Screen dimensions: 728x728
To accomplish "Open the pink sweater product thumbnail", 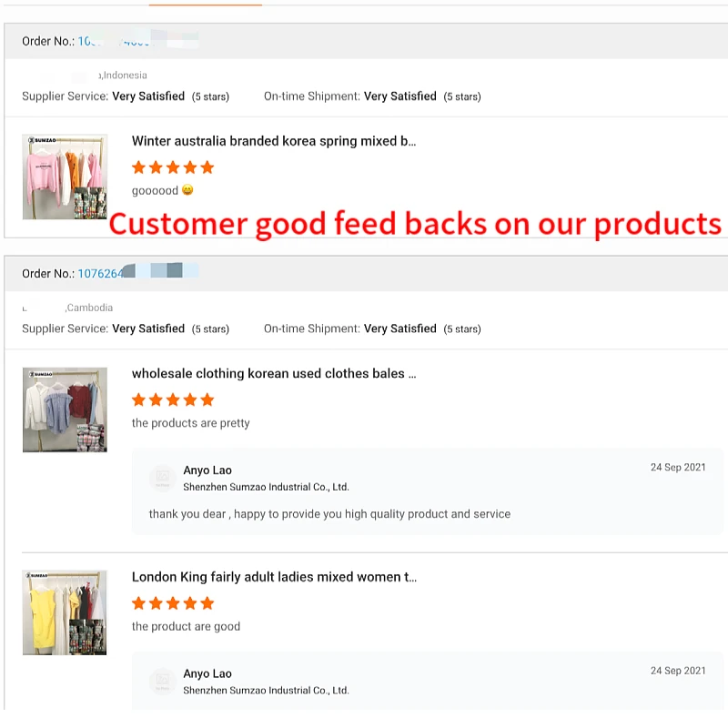I will point(65,177).
